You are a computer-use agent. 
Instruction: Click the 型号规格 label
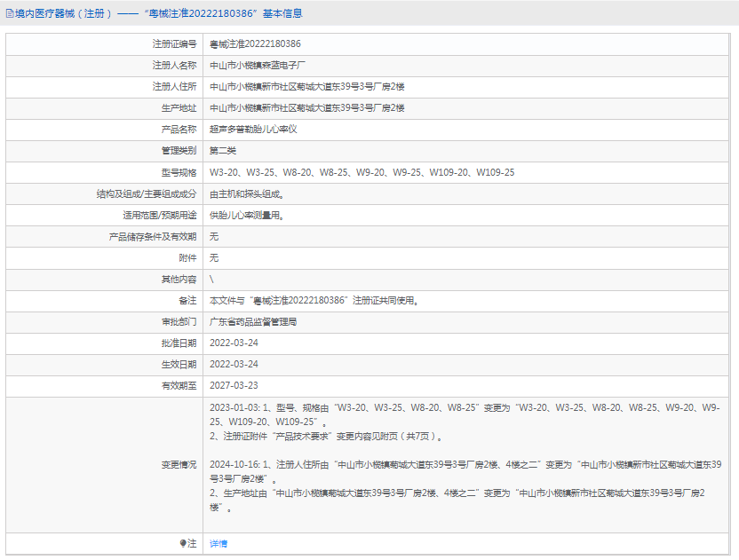click(179, 172)
